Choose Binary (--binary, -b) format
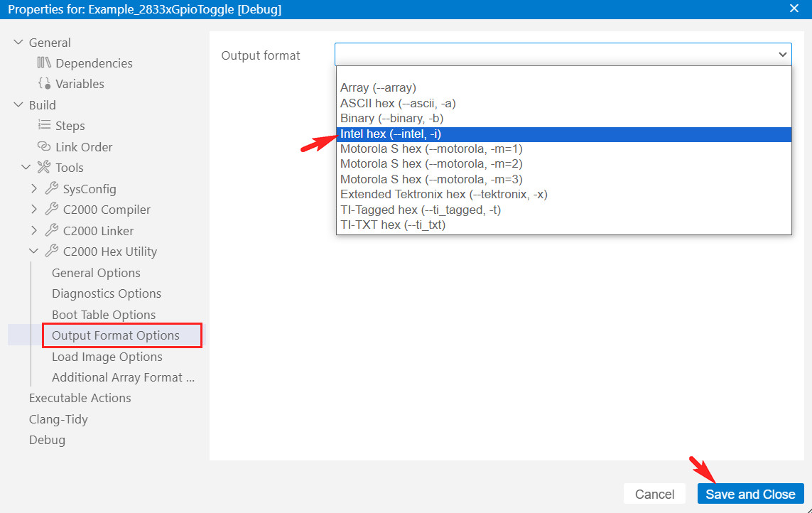The image size is (812, 513). [564, 118]
